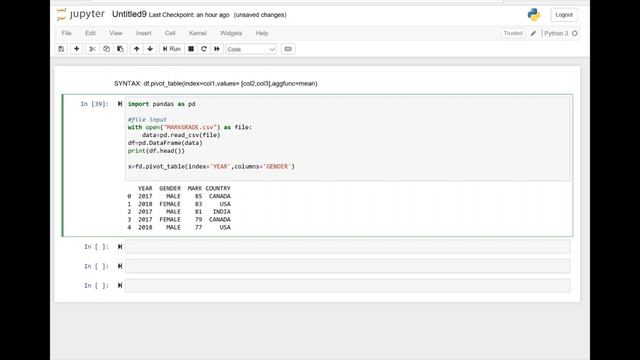Restart kernel and rerun all icon

pos(217,49)
